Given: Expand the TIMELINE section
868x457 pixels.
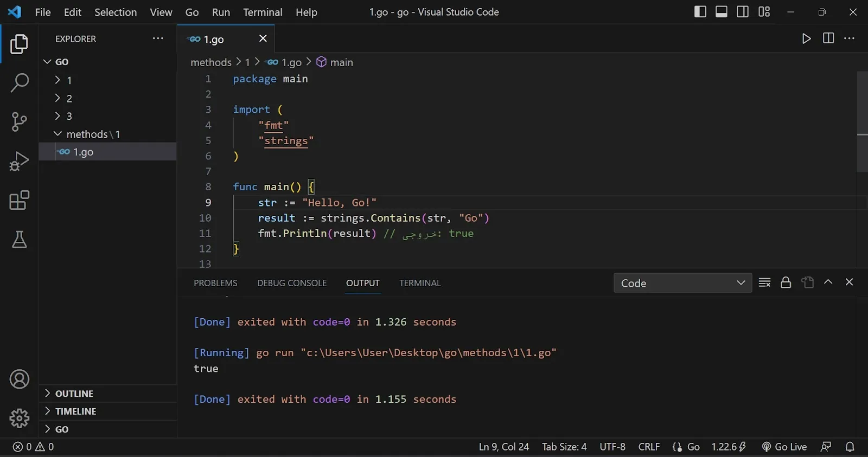Looking at the screenshot, I should 108,411.
